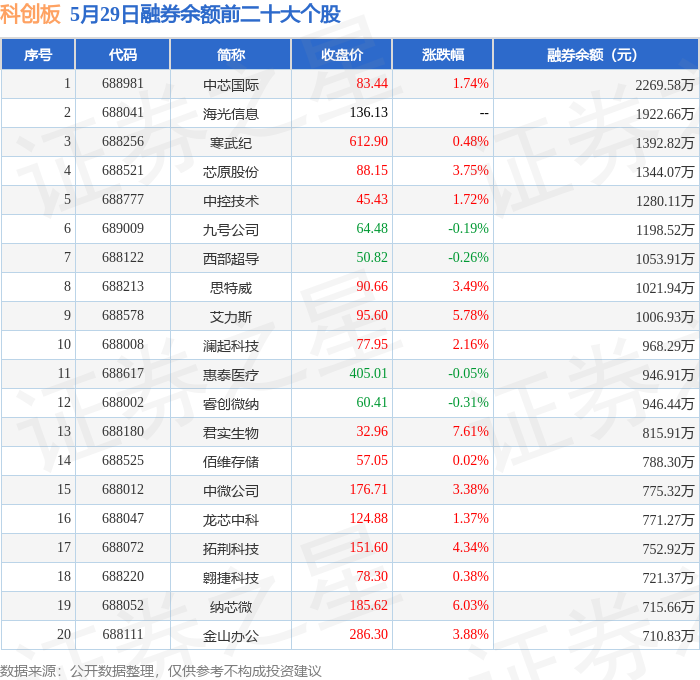The height and width of the screenshot is (680, 700).
Task: Click balance value 721.37万
Action: [x=668, y=578]
